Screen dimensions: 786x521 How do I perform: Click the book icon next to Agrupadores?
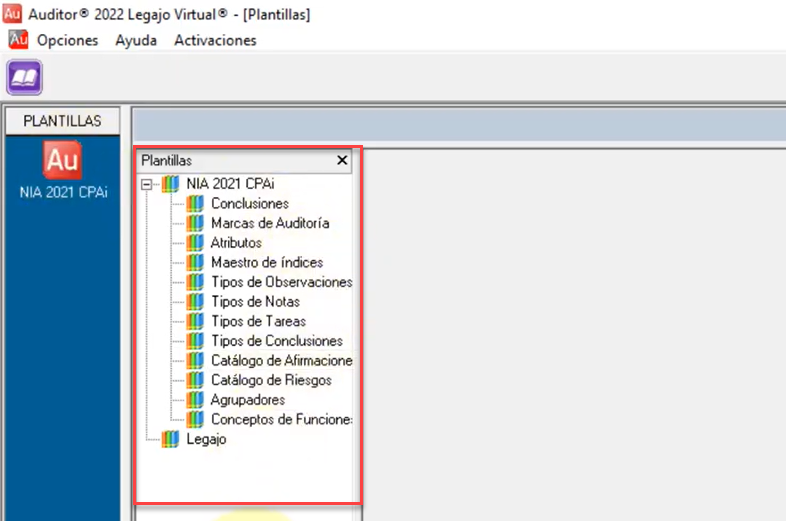coord(195,400)
